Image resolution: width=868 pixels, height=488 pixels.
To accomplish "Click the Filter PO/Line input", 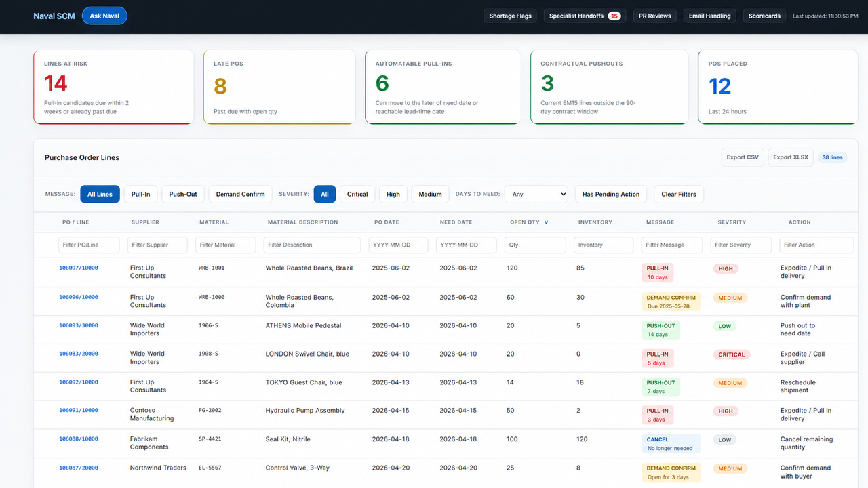I will pyautogui.click(x=89, y=245).
